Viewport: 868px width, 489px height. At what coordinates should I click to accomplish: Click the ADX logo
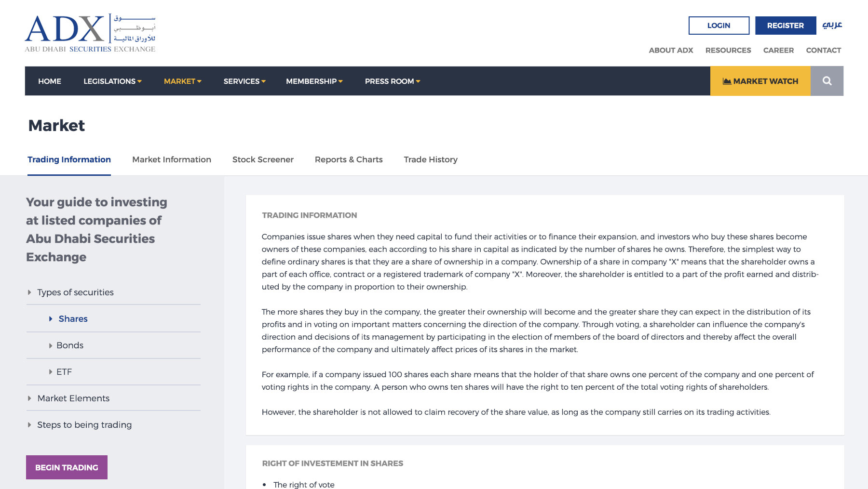(x=90, y=33)
